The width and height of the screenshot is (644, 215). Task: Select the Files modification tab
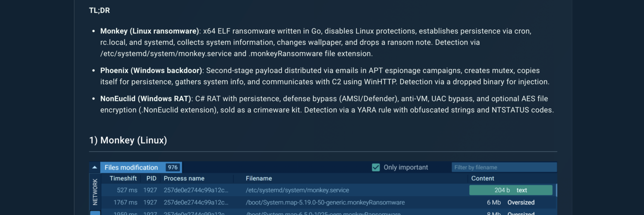tap(131, 167)
